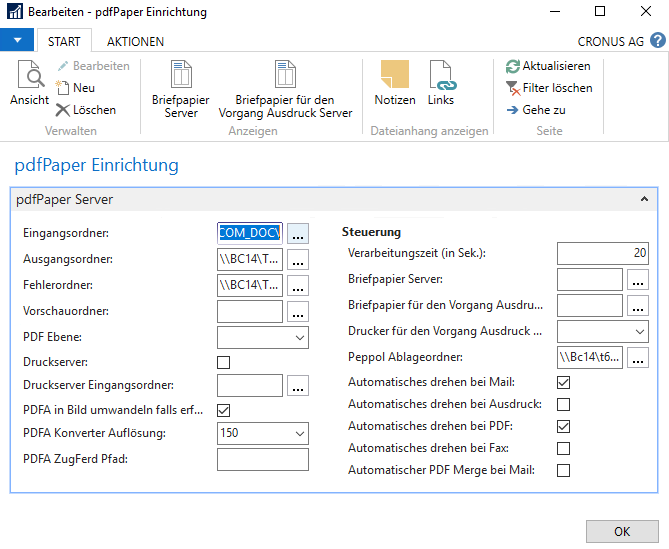
Task: Click the Steuerung group heading
Action: tap(371, 232)
